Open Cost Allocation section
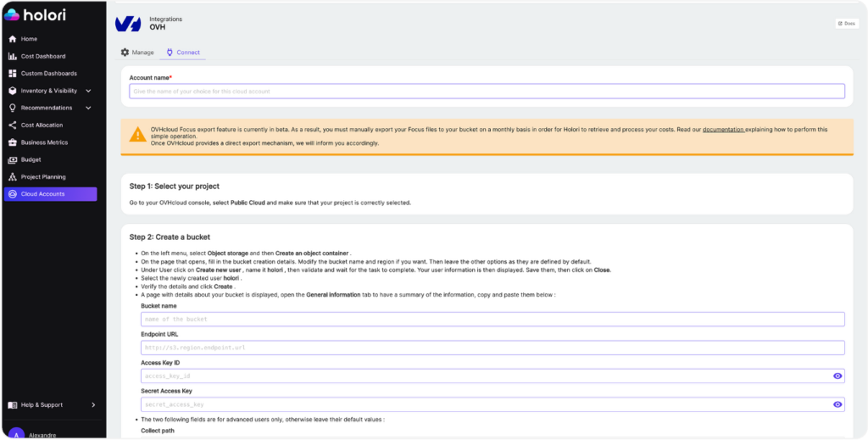This screenshot has height=440, width=868. click(42, 125)
